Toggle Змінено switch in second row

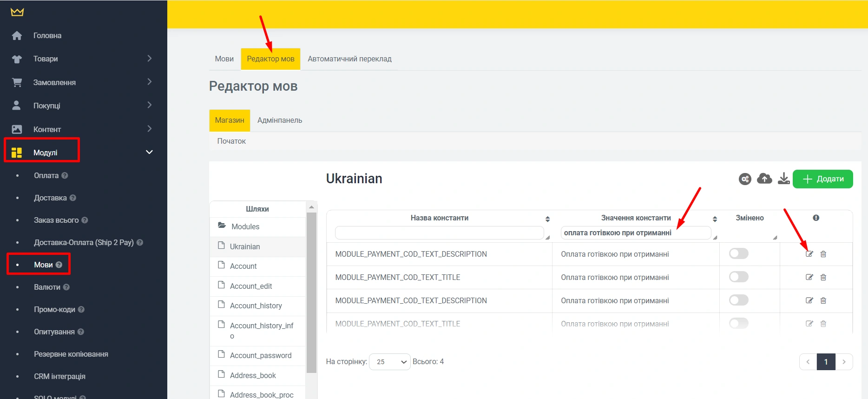coord(738,277)
